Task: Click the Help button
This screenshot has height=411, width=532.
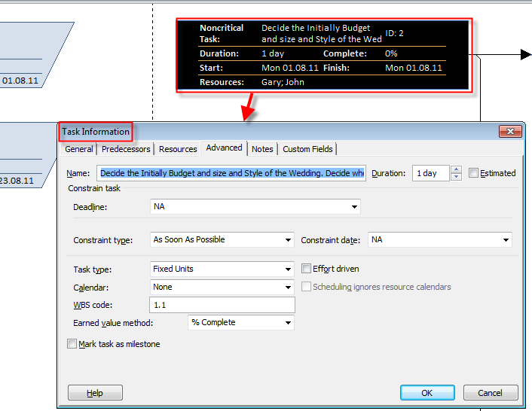Action: point(95,393)
